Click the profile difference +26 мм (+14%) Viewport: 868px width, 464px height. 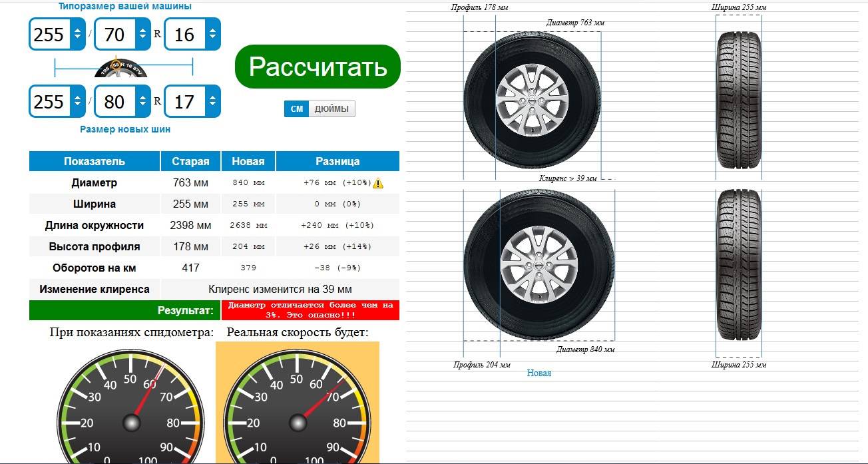337,247
